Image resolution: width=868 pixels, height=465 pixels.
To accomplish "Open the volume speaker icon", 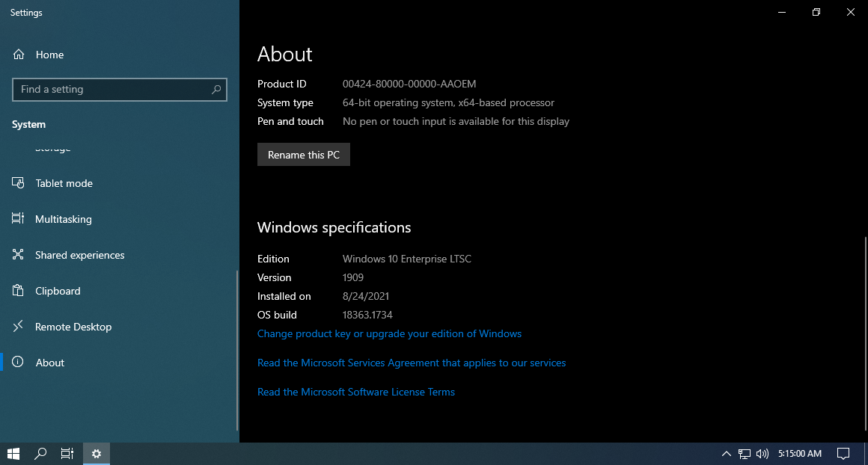I will (x=762, y=454).
